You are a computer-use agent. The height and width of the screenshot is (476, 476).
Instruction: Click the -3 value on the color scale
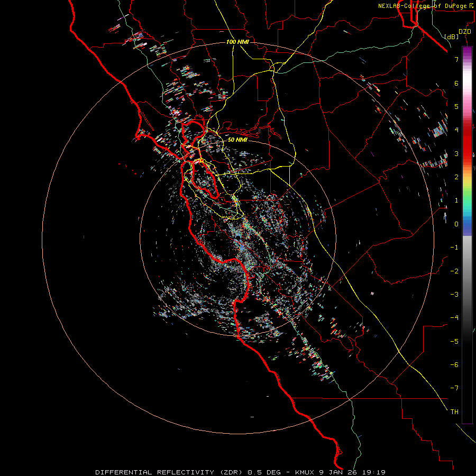tap(454, 295)
